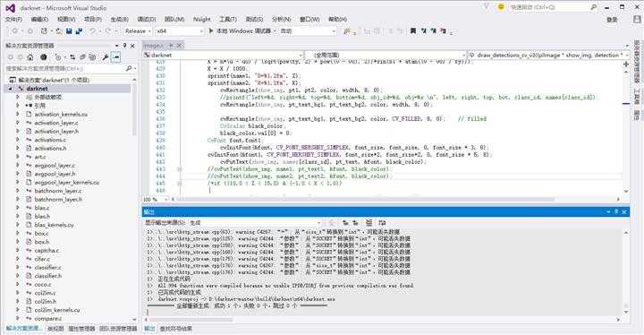Pin the image.c editor tab
Screen dimensions: 644x335
point(171,46)
